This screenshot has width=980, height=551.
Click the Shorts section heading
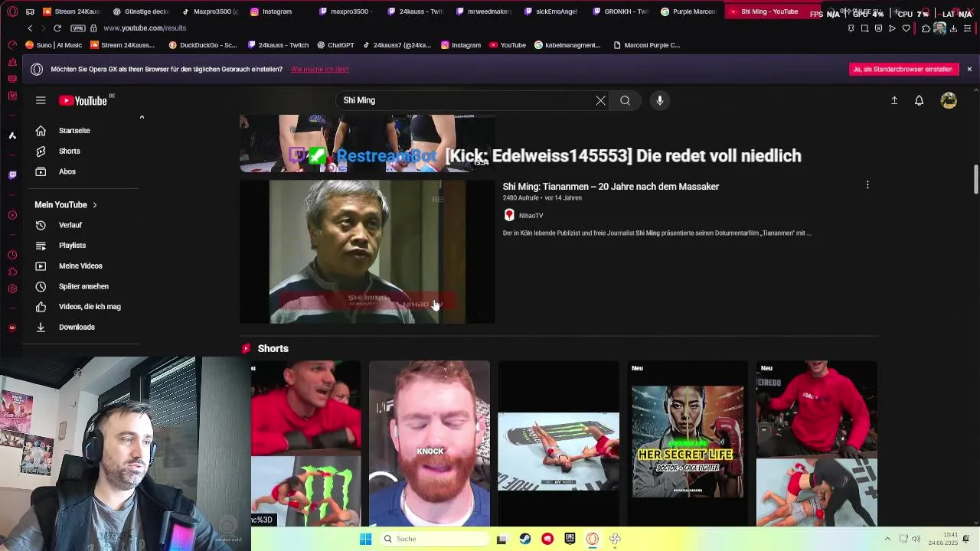pyautogui.click(x=273, y=348)
